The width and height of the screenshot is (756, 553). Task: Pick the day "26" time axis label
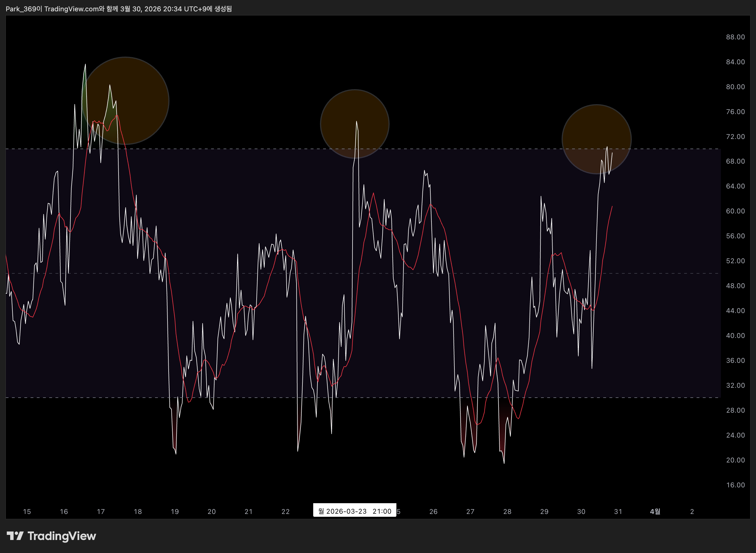point(433,511)
